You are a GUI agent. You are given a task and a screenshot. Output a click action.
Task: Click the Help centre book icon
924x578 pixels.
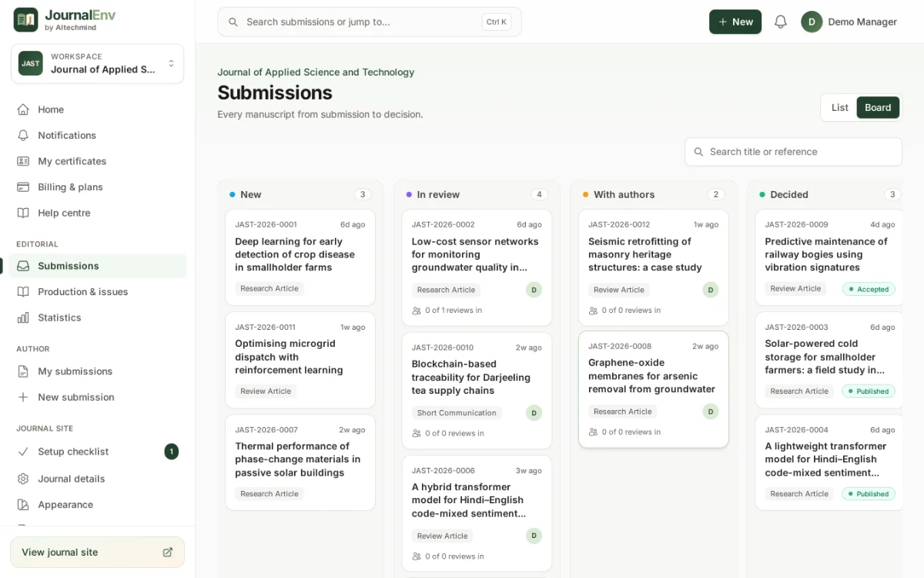[23, 213]
